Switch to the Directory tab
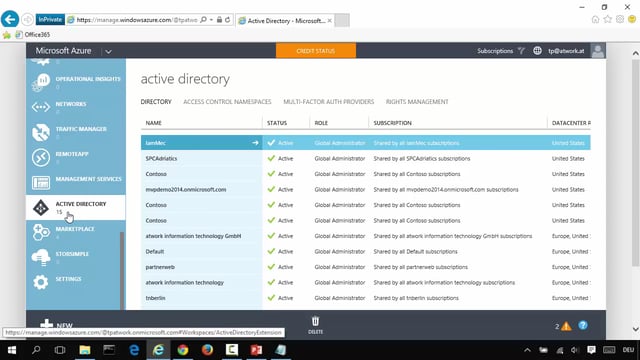Screen dimensions: 640x360 [x=156, y=102]
